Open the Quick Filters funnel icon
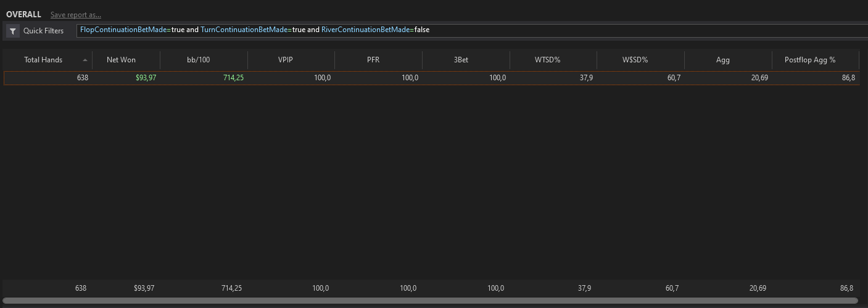This screenshot has width=868, height=308. click(13, 31)
